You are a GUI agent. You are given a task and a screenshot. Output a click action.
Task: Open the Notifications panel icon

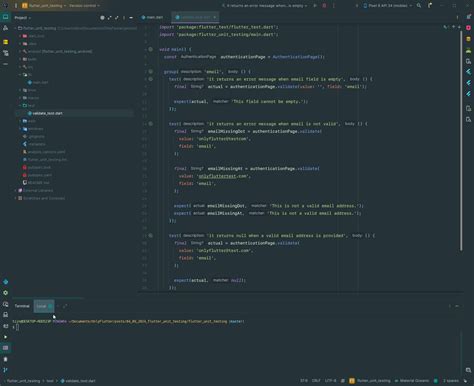click(469, 17)
